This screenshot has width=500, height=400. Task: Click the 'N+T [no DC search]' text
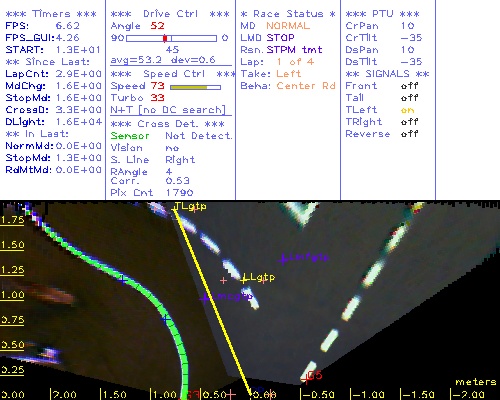tap(168, 110)
